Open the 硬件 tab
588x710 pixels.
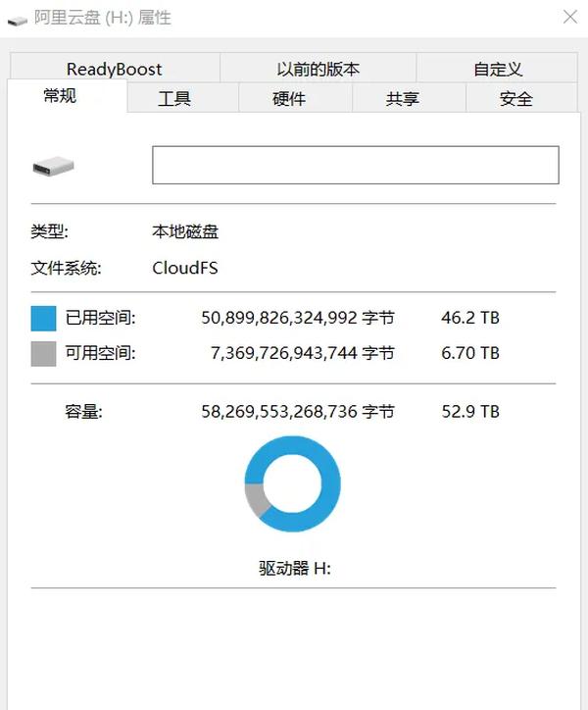[295, 98]
